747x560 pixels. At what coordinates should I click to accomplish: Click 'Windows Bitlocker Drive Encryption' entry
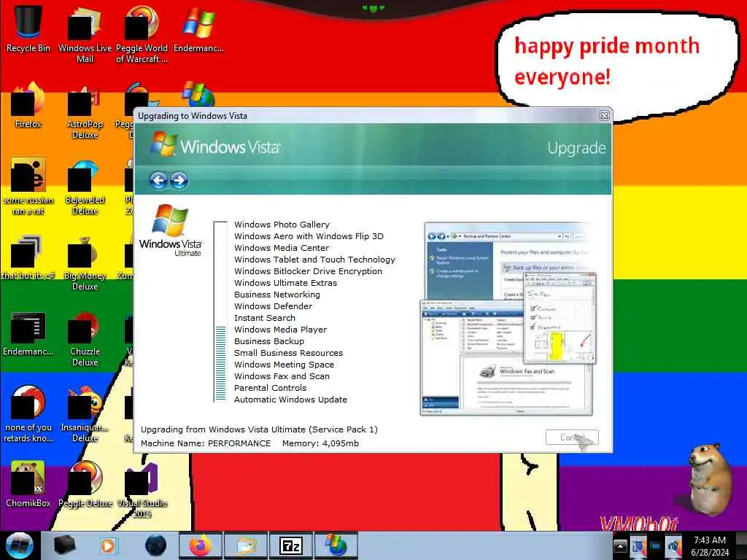click(309, 271)
